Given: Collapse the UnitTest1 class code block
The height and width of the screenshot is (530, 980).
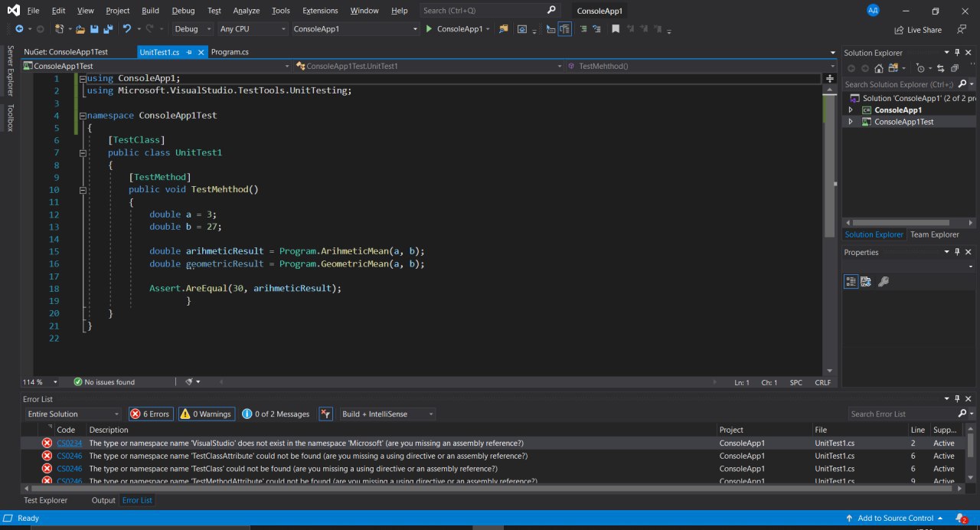Looking at the screenshot, I should pyautogui.click(x=83, y=152).
